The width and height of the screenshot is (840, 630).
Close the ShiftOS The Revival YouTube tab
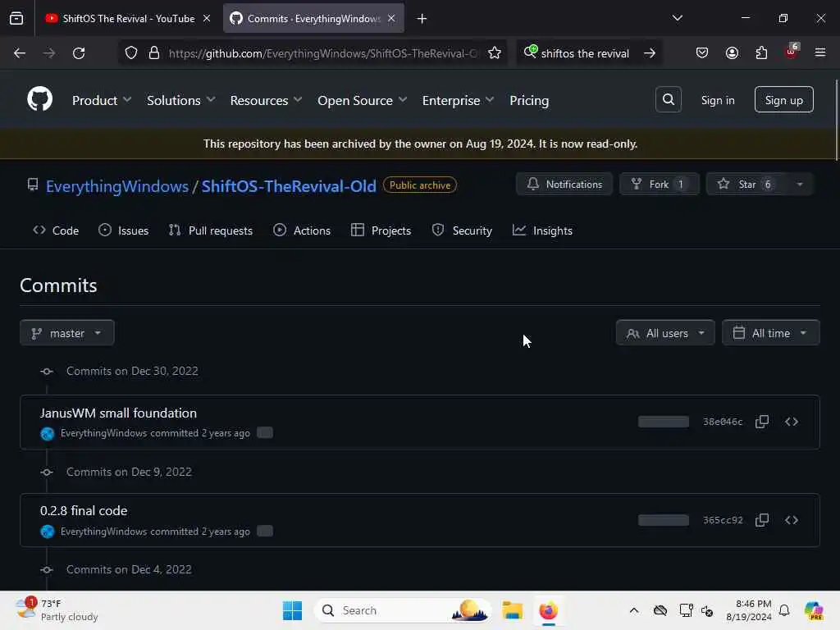coord(207,18)
